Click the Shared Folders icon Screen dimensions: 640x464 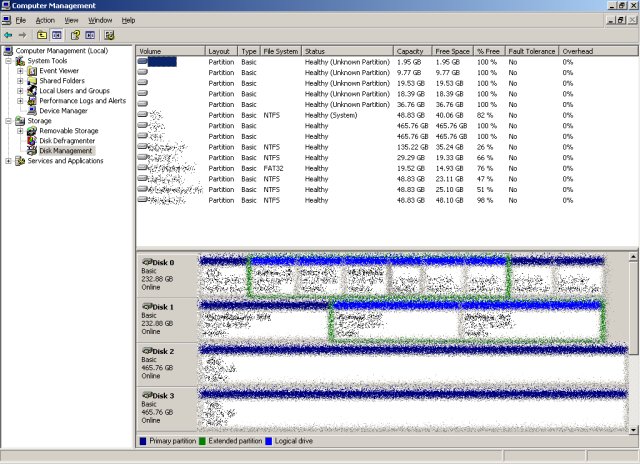tap(32, 81)
